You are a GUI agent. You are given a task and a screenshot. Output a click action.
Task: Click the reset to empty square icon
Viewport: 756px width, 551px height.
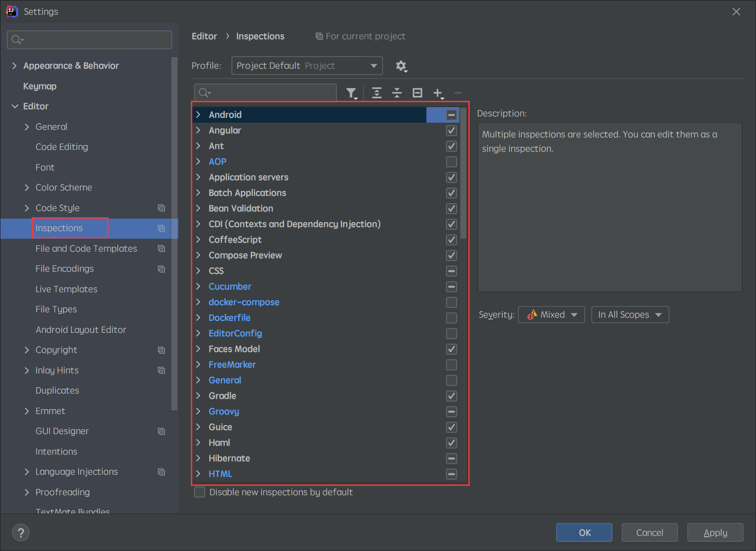(x=417, y=93)
